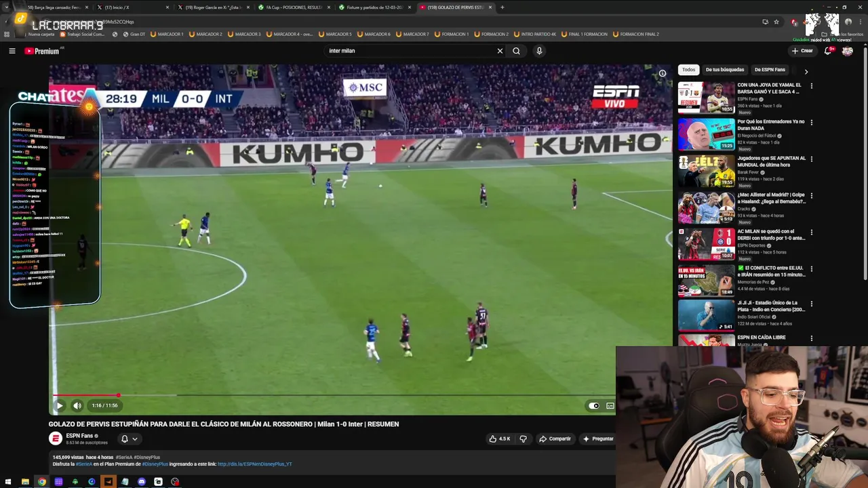The width and height of the screenshot is (868, 488).
Task: Show more filter chips with right arrow
Action: 806,71
